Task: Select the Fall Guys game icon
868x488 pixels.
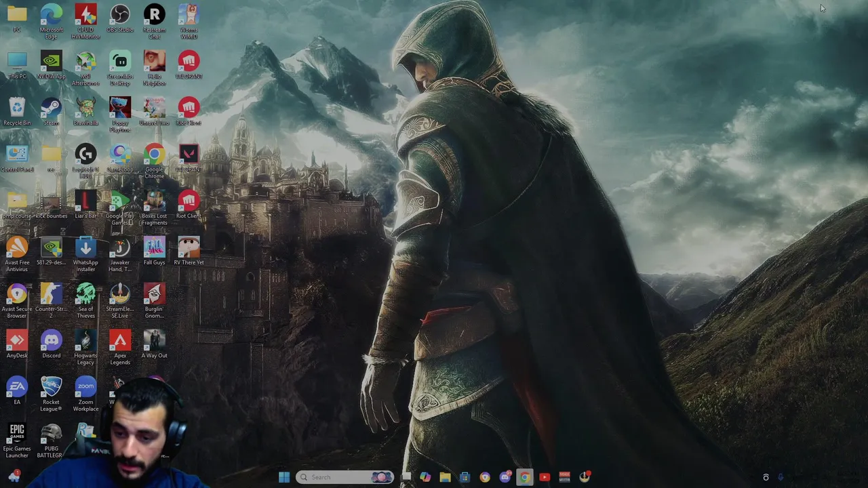Action: click(x=154, y=251)
